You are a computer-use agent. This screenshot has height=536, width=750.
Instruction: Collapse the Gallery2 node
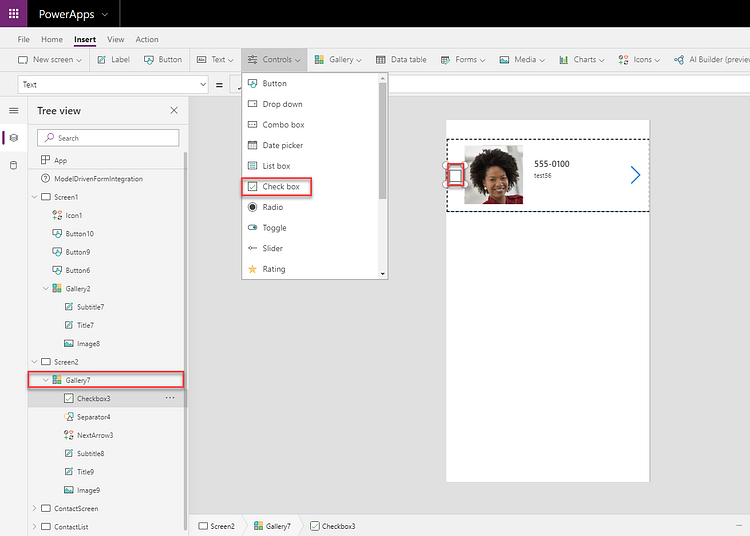coord(46,288)
